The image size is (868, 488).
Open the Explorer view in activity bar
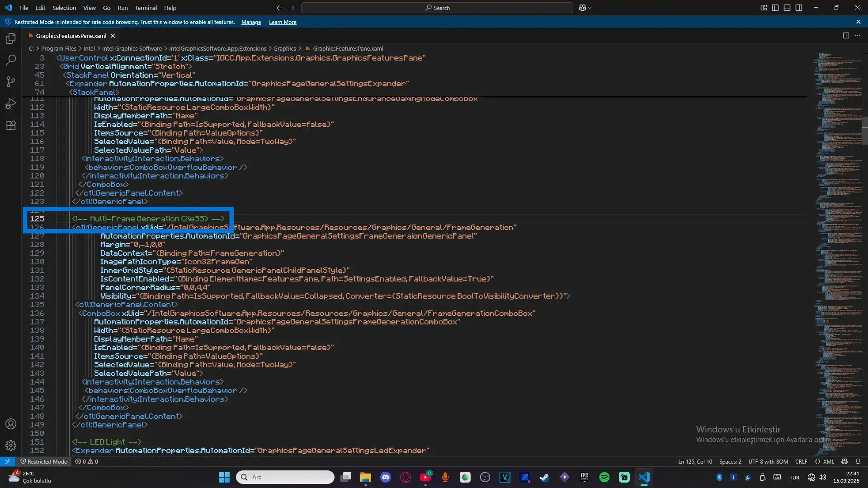click(x=11, y=38)
